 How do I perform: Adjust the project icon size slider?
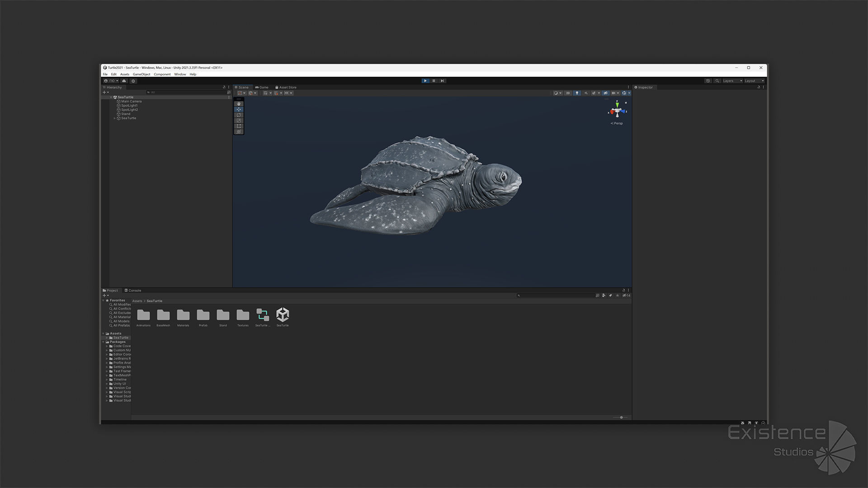[621, 418]
